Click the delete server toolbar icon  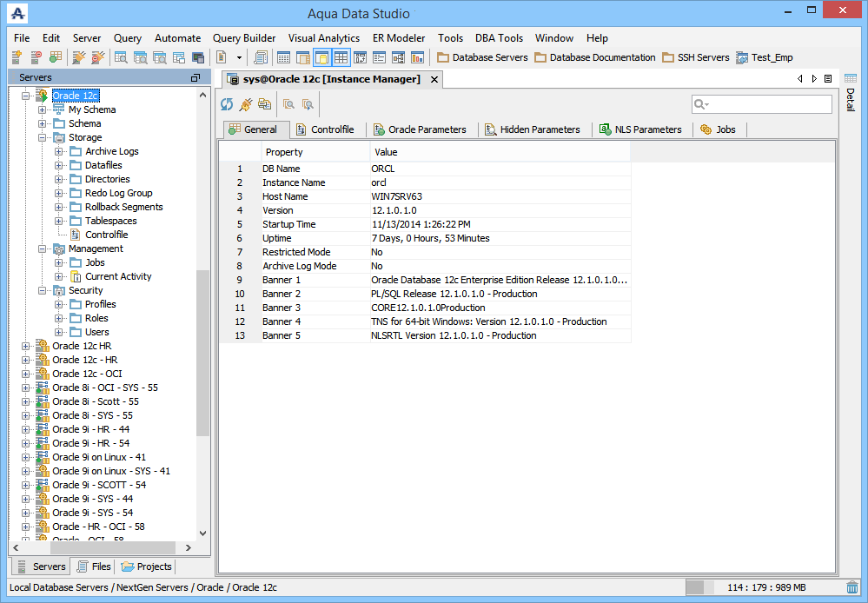click(36, 57)
